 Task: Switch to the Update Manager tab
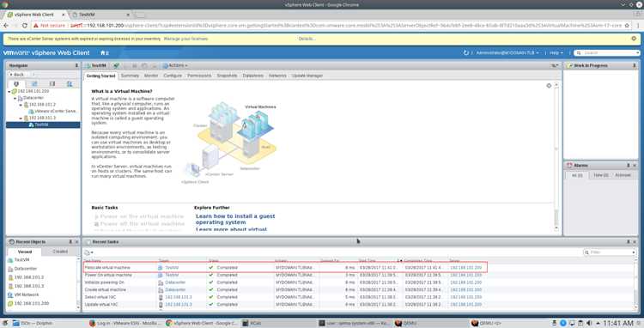(x=307, y=76)
